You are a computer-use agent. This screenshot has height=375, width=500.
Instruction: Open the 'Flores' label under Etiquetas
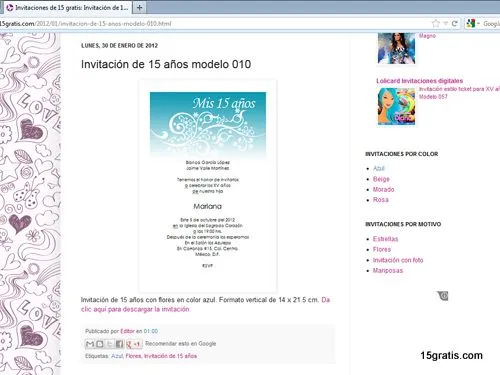pos(133,356)
